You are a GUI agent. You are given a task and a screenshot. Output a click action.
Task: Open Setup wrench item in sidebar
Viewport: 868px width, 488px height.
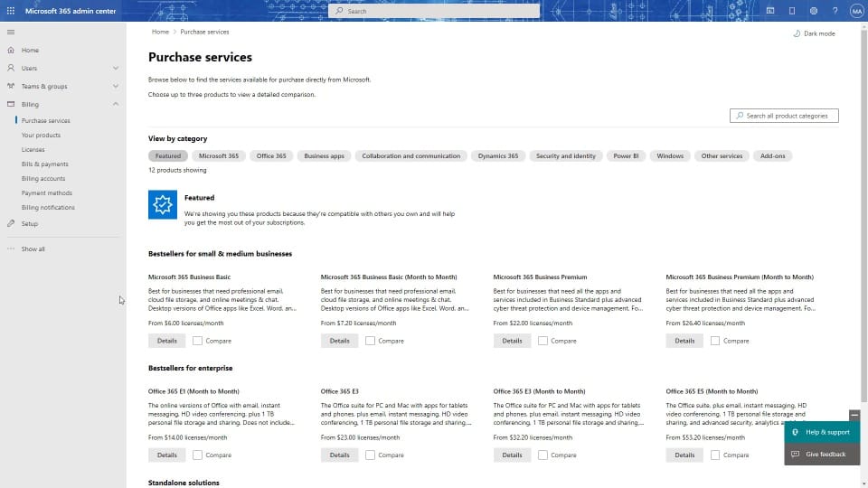tap(29, 223)
